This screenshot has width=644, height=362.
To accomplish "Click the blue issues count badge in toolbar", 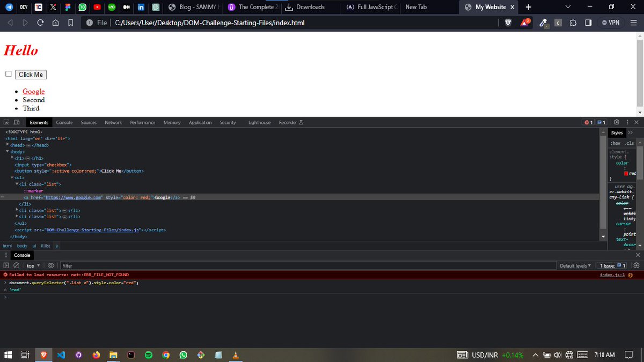I will tap(602, 122).
